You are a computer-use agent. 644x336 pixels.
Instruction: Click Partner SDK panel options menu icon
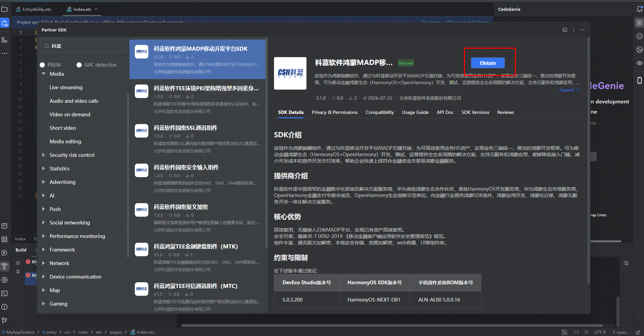tap(574, 30)
